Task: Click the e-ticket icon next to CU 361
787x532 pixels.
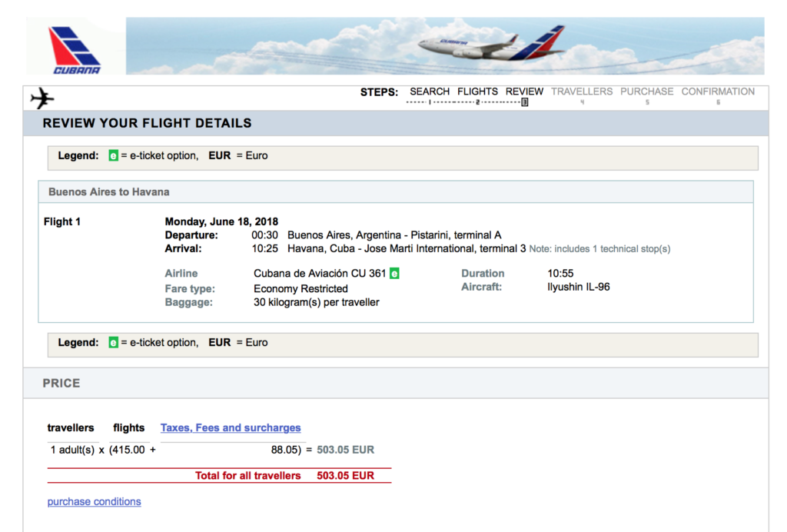Action: [396, 273]
